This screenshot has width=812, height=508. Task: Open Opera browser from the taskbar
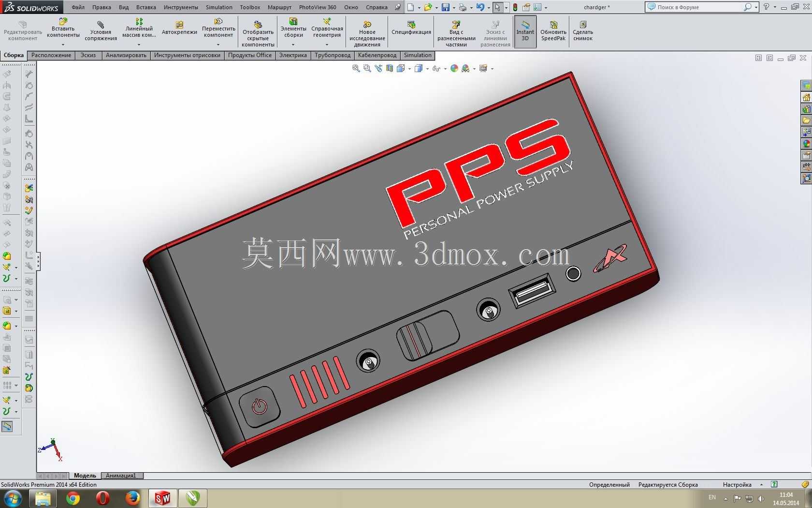102,498
